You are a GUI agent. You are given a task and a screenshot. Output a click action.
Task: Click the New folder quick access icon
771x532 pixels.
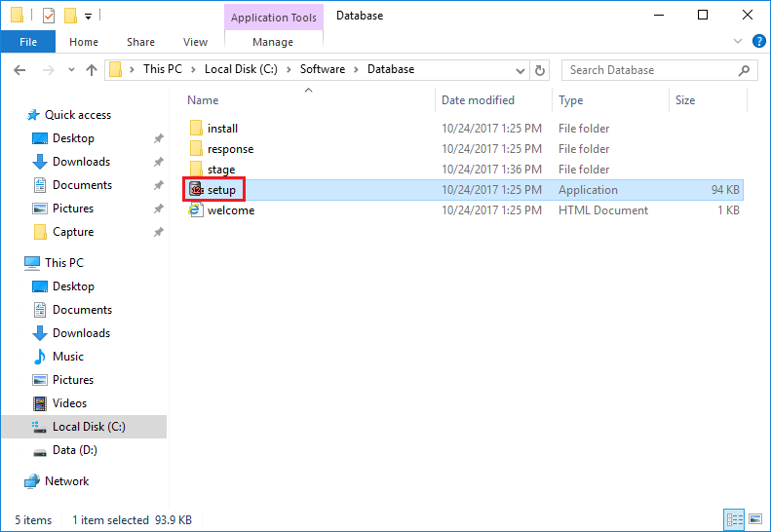point(70,16)
